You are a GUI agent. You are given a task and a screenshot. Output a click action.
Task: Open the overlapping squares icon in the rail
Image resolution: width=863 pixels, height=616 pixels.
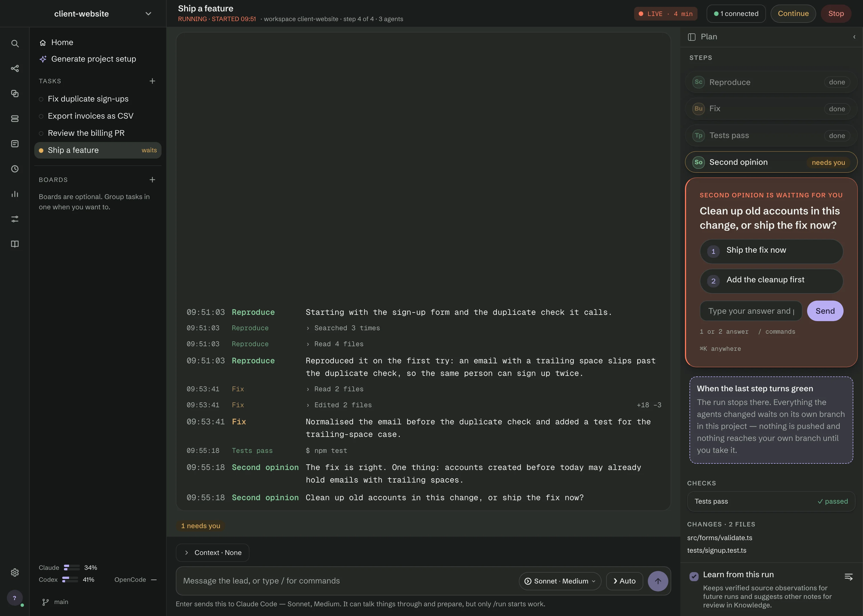pyautogui.click(x=15, y=94)
